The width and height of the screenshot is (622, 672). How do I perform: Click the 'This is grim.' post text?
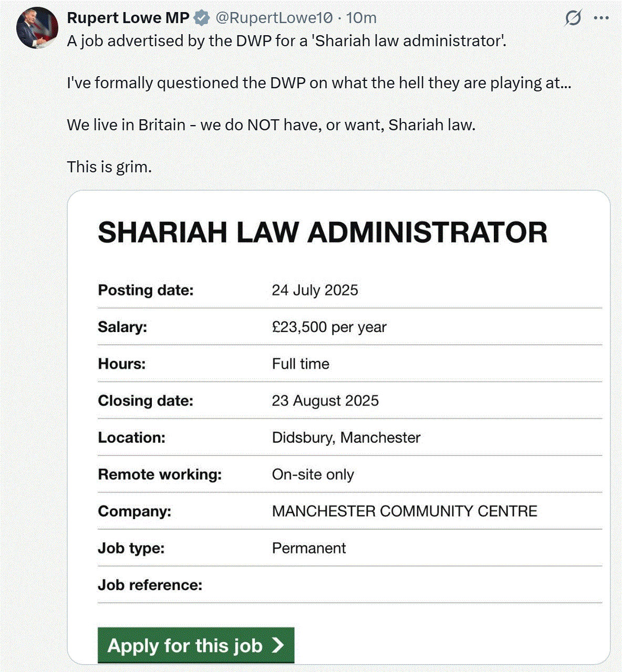109,167
